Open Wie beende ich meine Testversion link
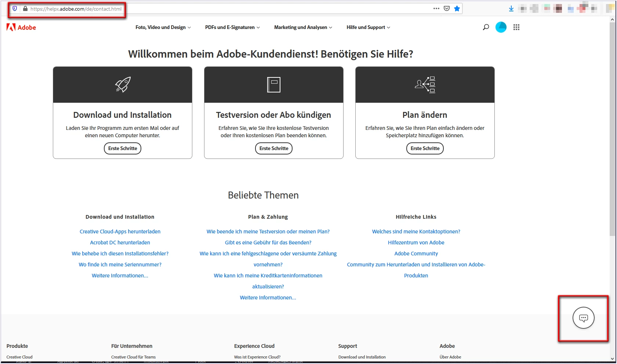The width and height of the screenshot is (617, 364). [x=268, y=232]
